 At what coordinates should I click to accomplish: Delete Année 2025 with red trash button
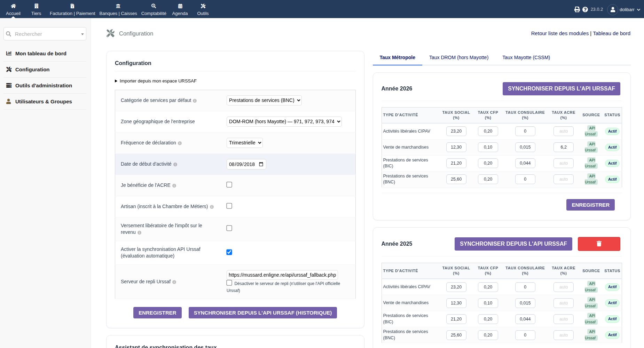599,244
